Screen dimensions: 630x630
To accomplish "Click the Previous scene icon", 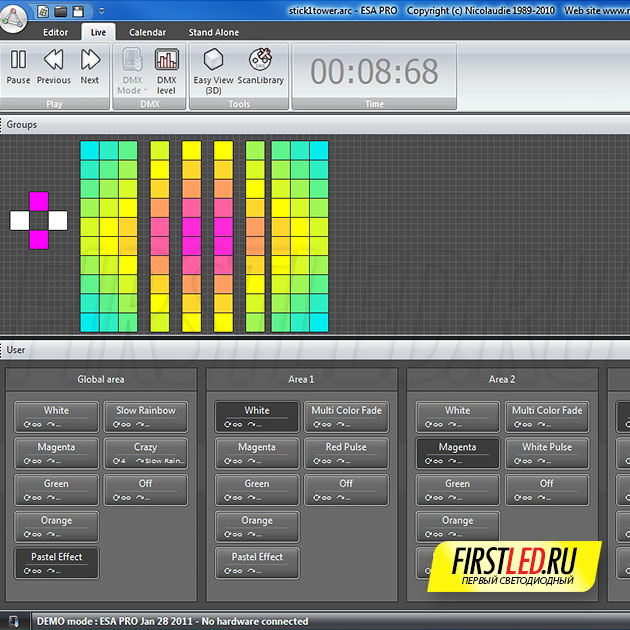I will point(54,66).
